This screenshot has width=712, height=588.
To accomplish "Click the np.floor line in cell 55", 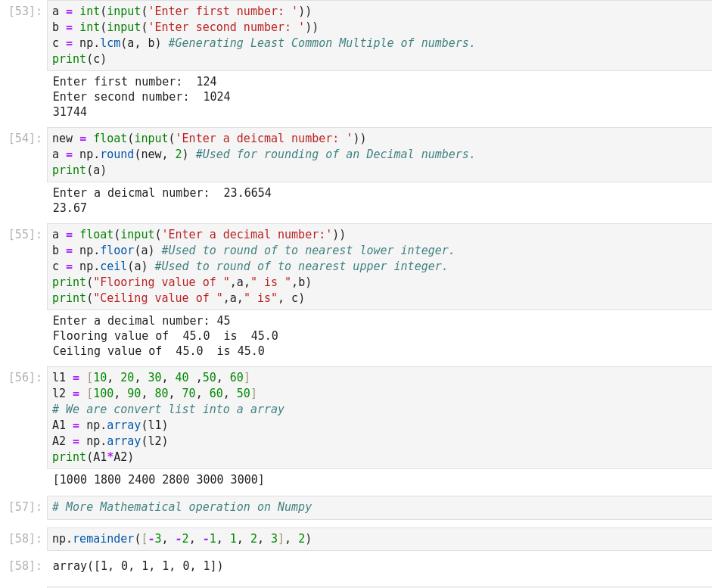I will click(x=253, y=250).
